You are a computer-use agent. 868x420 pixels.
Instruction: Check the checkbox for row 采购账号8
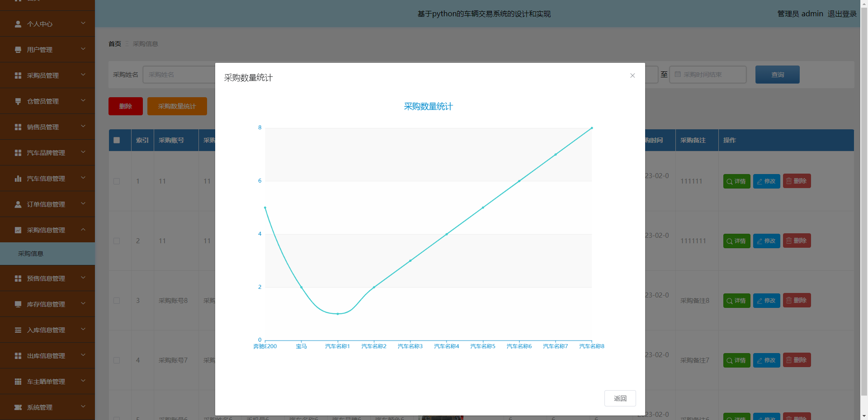click(x=117, y=301)
